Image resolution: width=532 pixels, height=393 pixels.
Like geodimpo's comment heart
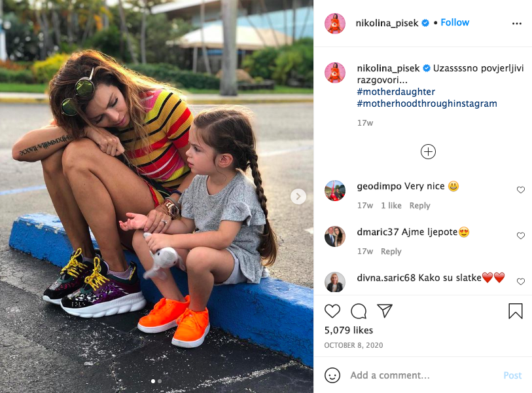point(521,190)
